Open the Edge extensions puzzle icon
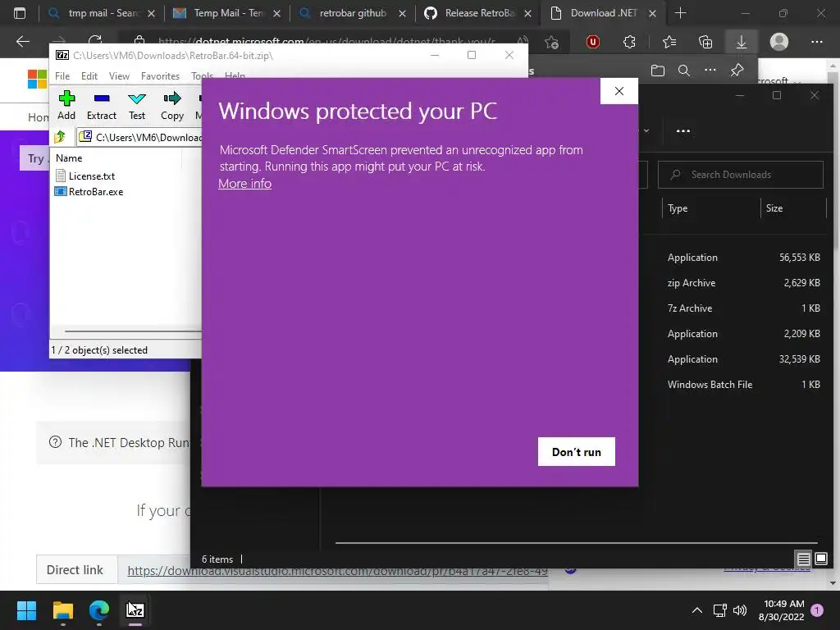This screenshot has height=630, width=840. tap(629, 42)
